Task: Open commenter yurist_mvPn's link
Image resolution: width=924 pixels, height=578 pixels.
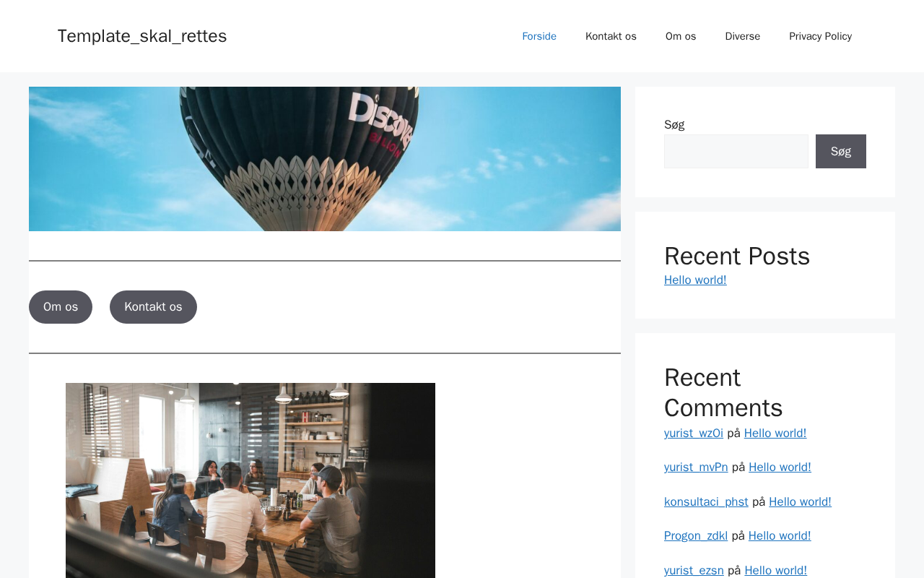Action: (x=696, y=467)
